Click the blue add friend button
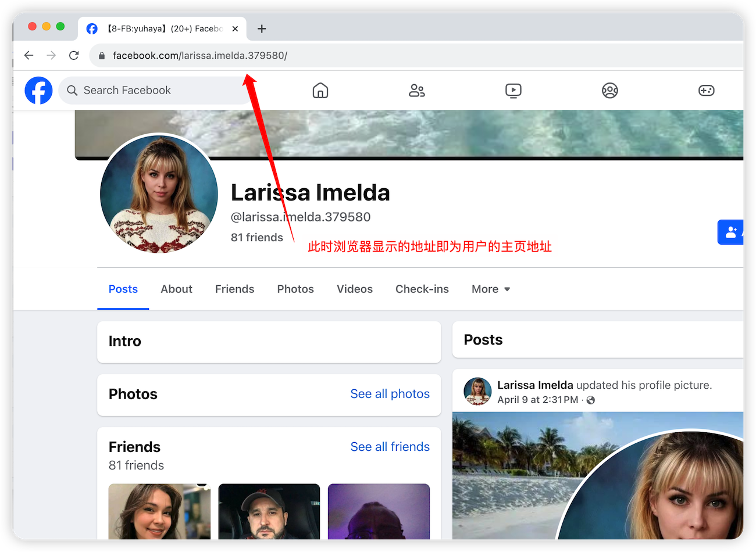Viewport: 756px width, 552px height. [731, 232]
